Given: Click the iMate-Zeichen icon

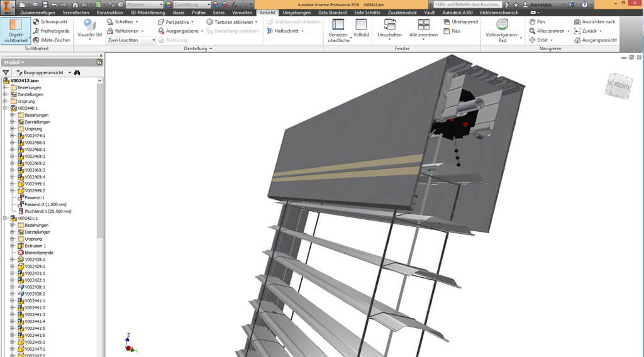Looking at the screenshot, I should point(53,40).
